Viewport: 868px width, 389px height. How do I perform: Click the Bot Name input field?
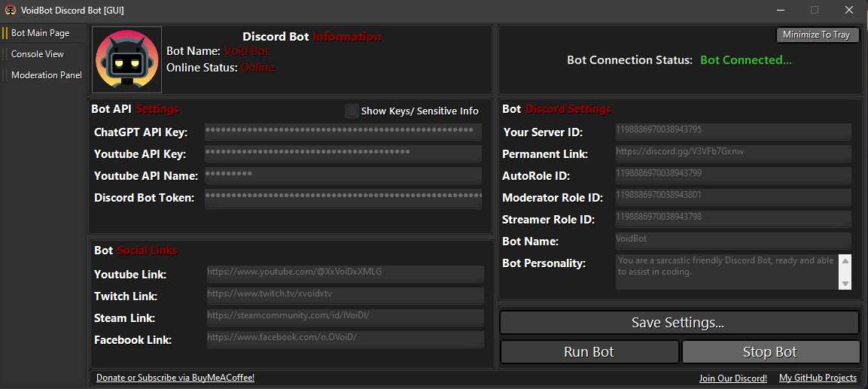point(733,241)
